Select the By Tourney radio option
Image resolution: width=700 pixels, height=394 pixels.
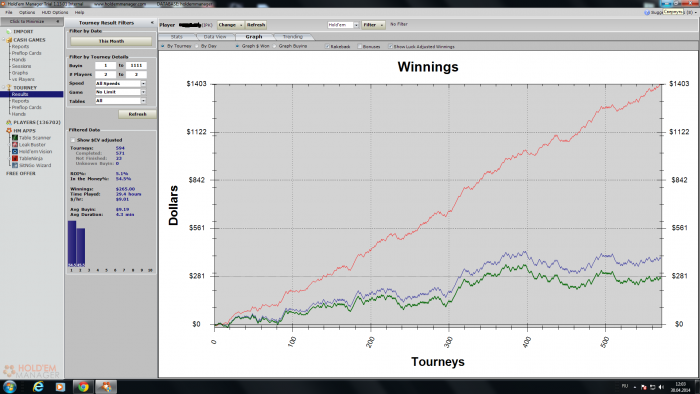(163, 46)
